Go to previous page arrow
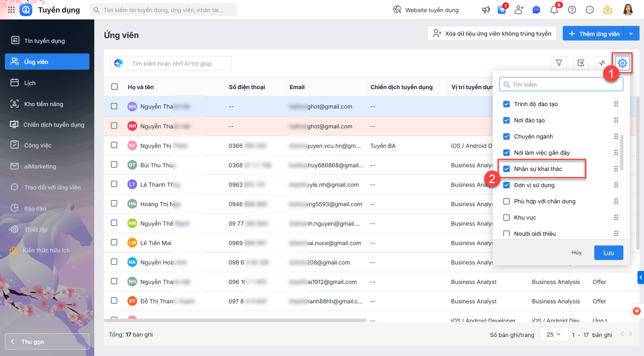The width and height of the screenshot is (644, 356). (x=622, y=334)
